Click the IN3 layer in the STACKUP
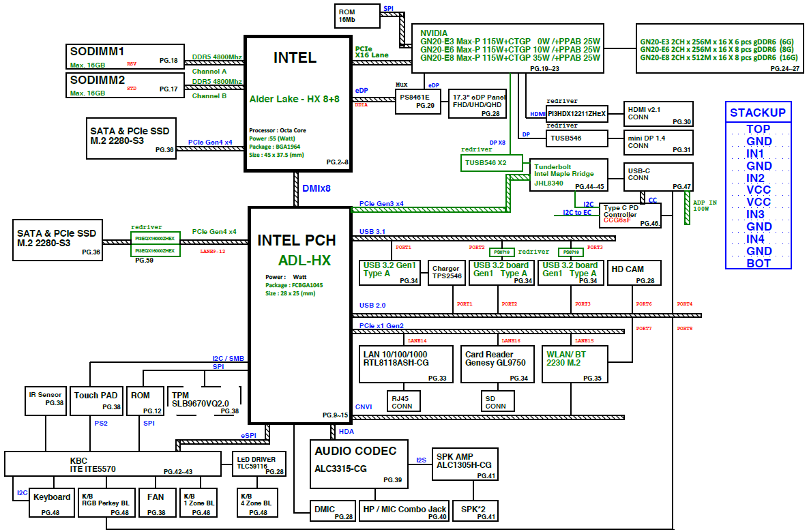 pos(755,214)
